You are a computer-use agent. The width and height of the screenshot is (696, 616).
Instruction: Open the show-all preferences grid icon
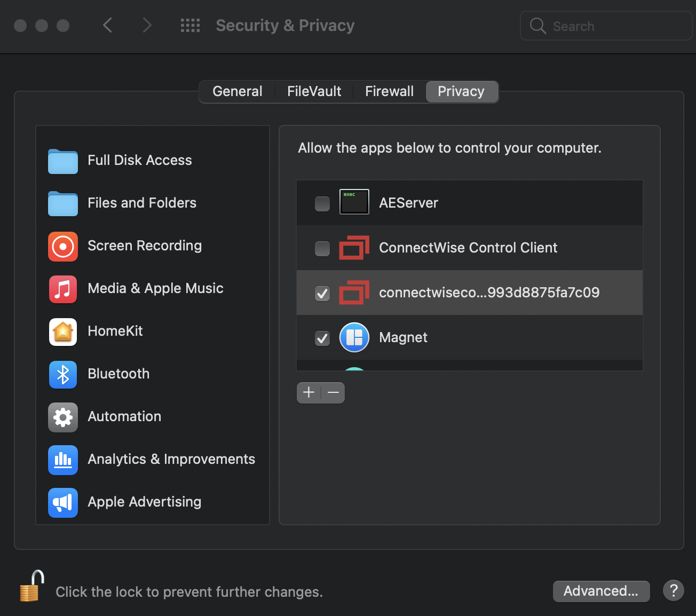pos(190,25)
